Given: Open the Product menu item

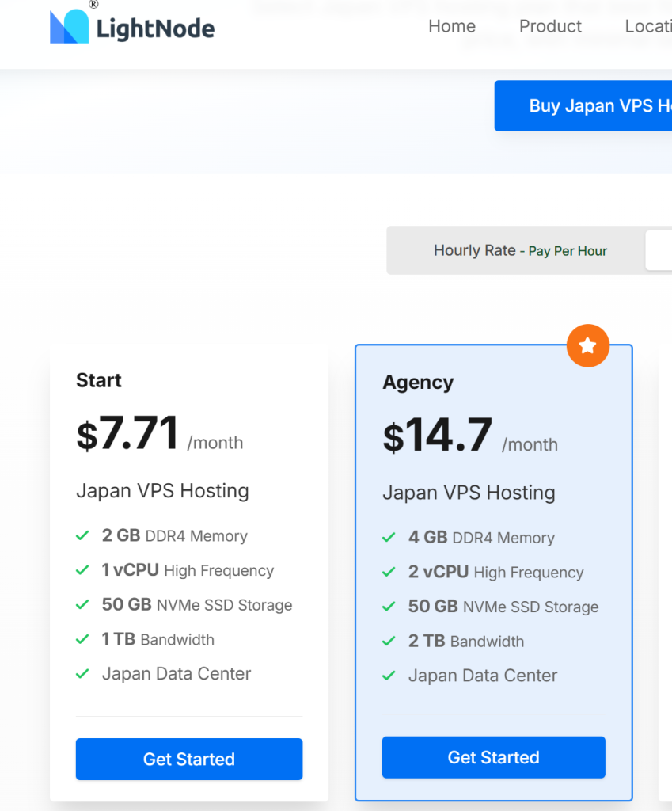Looking at the screenshot, I should click(550, 26).
